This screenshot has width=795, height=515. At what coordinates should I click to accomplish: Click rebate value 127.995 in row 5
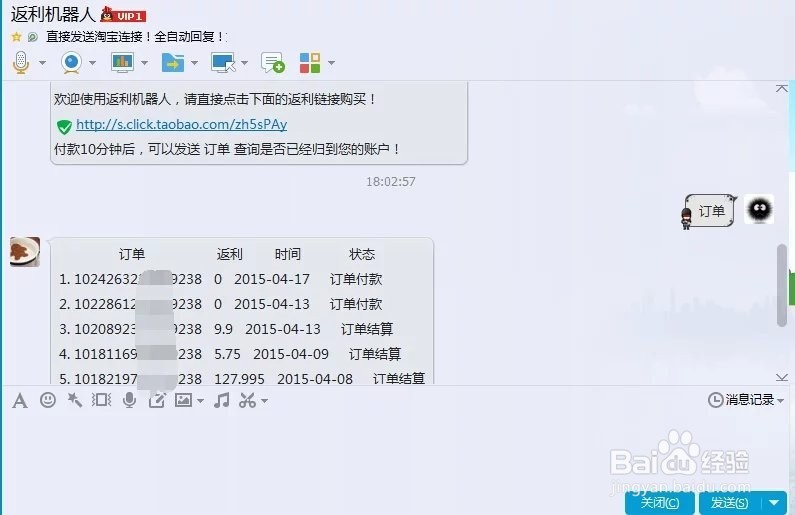point(239,379)
